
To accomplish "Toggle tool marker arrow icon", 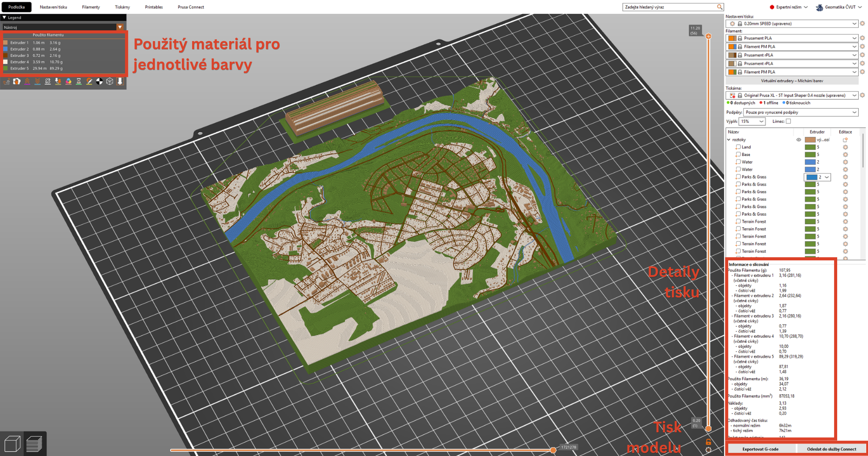I will (120, 81).
